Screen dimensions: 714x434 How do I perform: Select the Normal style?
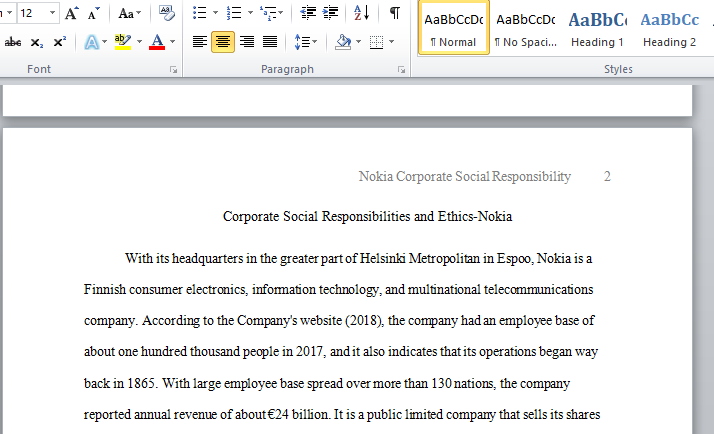click(x=454, y=28)
